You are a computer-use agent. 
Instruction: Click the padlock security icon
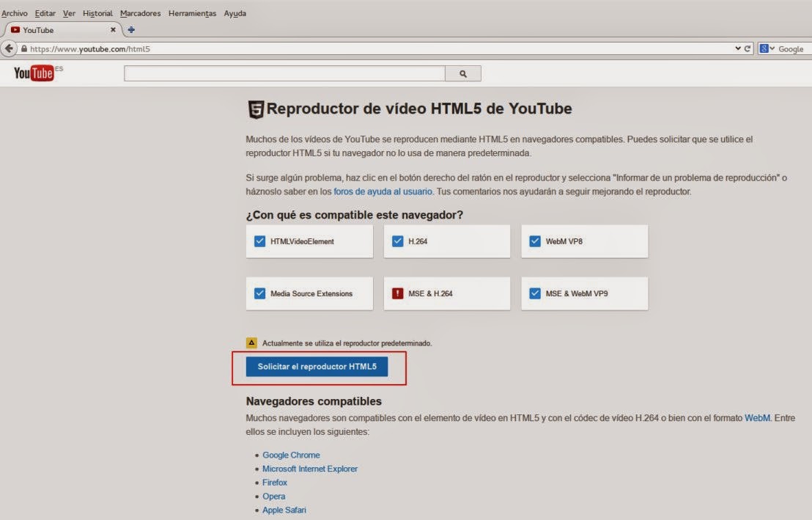(x=24, y=48)
